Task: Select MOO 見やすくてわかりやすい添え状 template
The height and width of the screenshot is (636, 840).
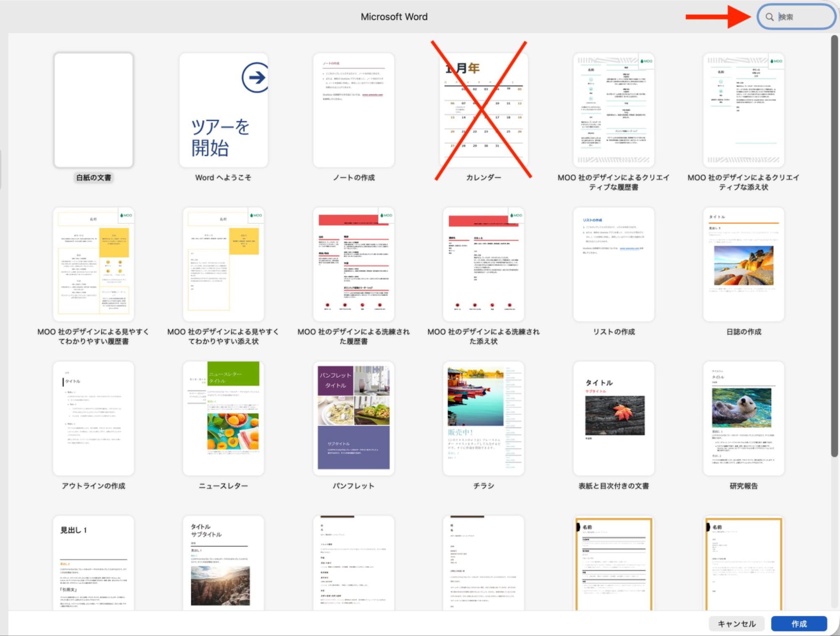Action: click(x=223, y=264)
